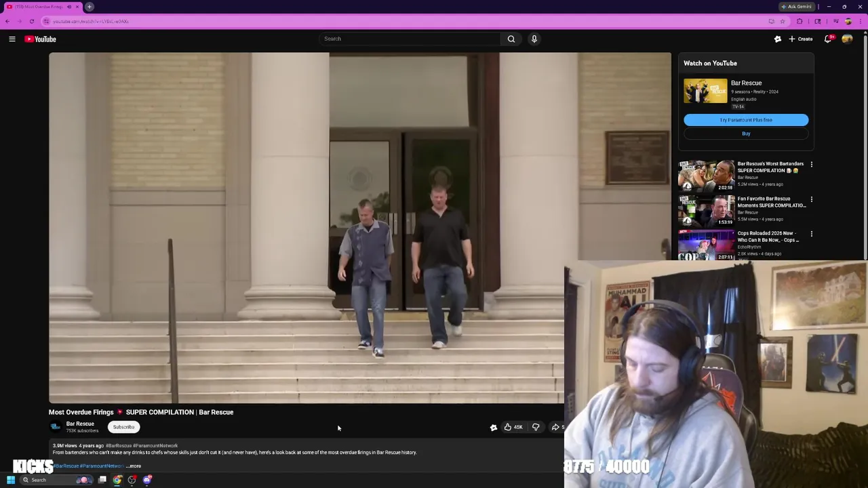
Task: Go to the YouTube home logo
Action: (41, 39)
